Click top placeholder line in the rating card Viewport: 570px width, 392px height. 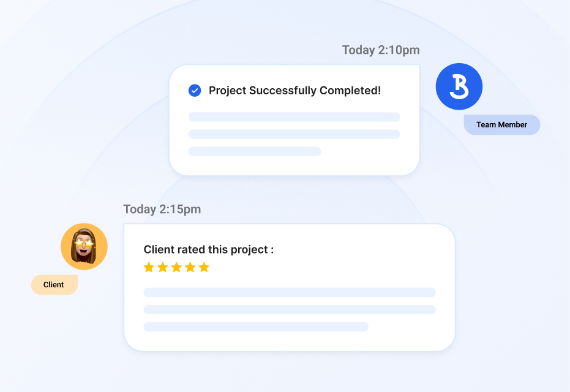(290, 293)
